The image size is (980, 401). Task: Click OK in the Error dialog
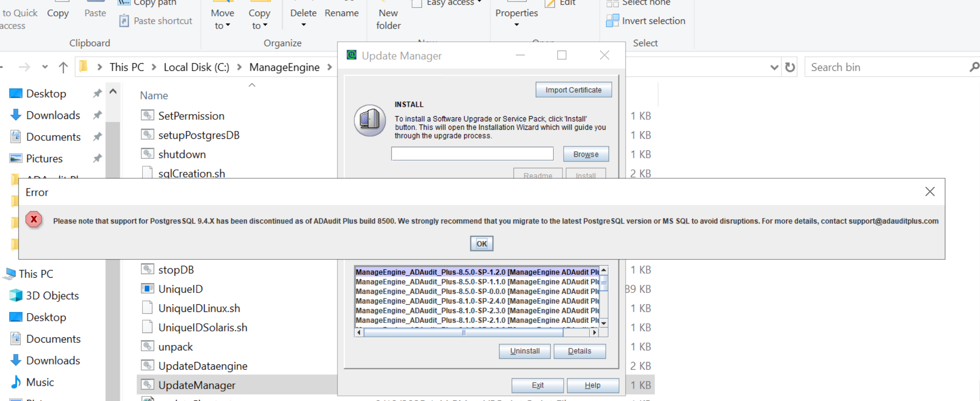point(481,243)
